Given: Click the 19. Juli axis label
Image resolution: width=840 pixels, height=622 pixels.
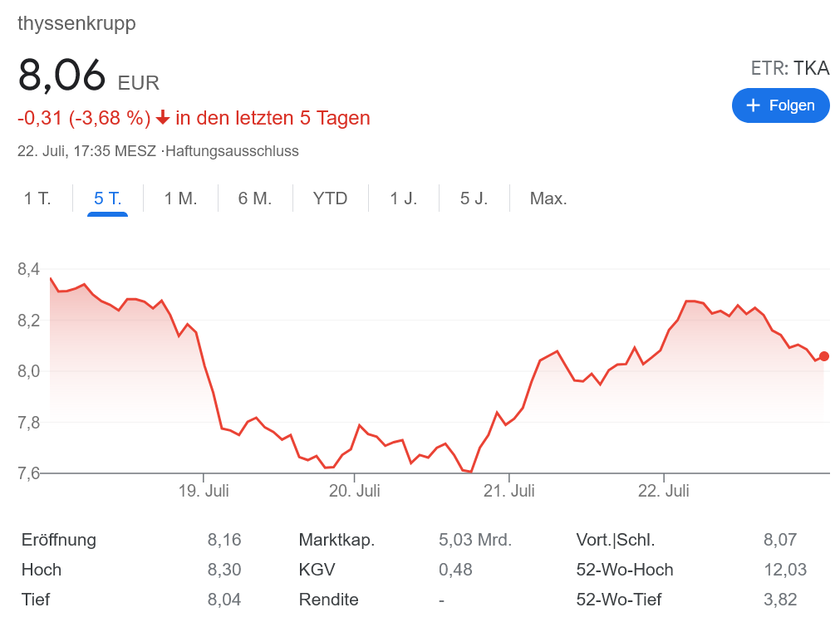Looking at the screenshot, I should coord(204,491).
